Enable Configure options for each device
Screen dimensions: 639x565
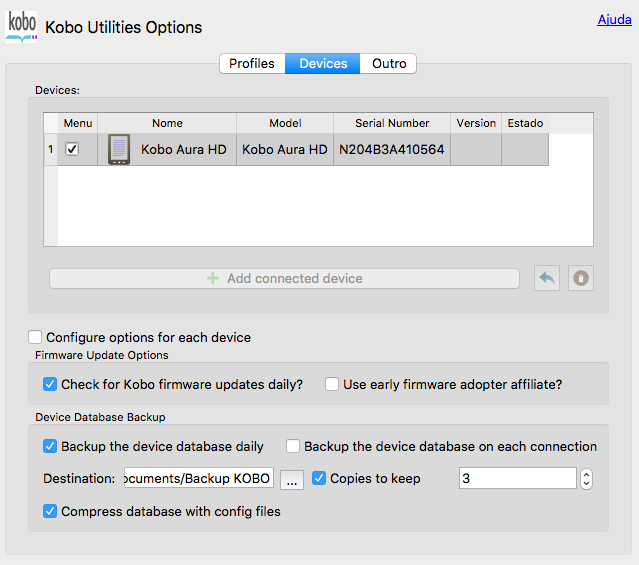tap(36, 337)
